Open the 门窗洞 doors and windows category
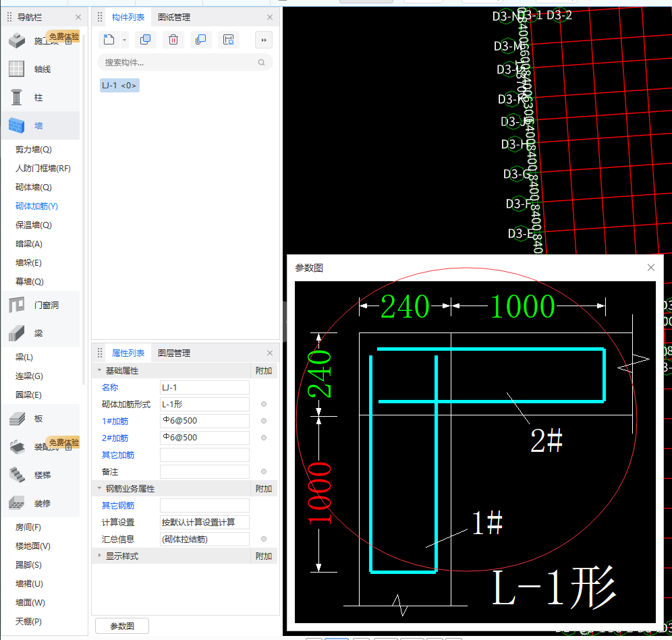 (40, 305)
